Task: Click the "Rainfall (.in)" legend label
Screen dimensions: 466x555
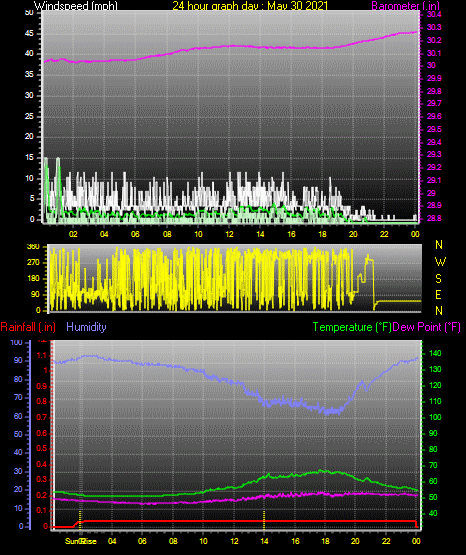Action: tap(28, 327)
